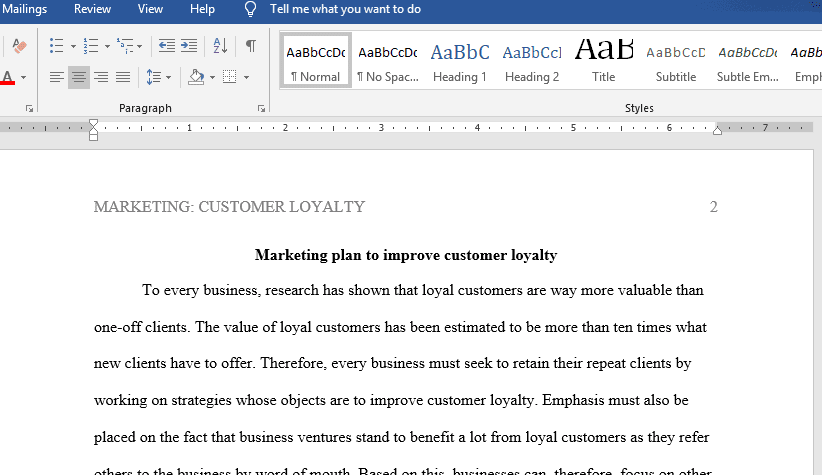Open the Help tab
Screen dimensions: 822x475
(x=202, y=9)
